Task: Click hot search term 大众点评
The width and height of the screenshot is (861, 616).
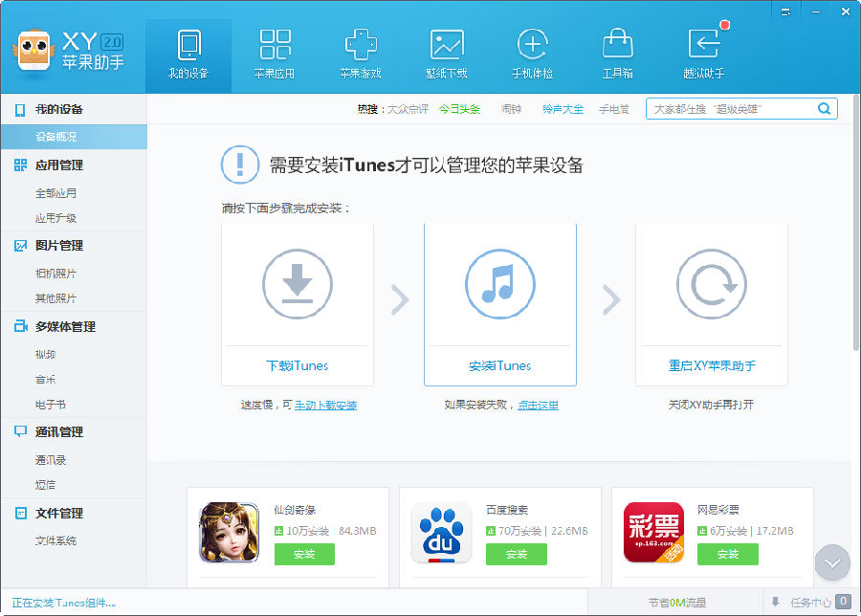Action: click(408, 109)
